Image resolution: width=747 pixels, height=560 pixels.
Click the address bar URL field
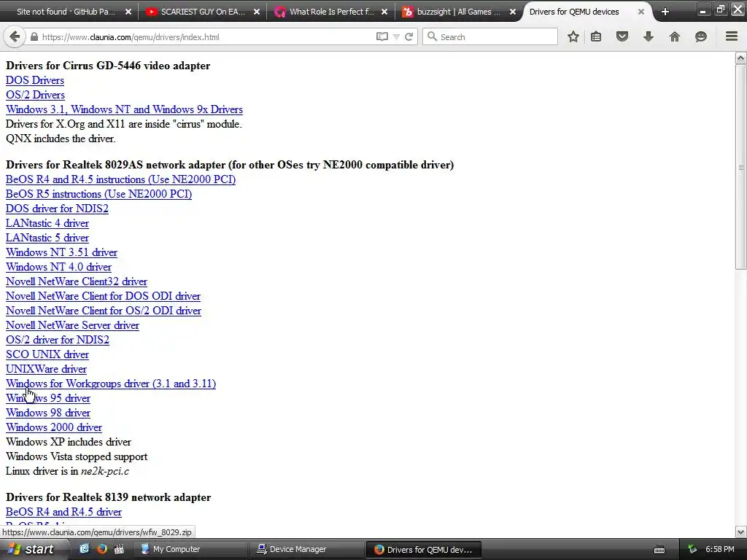(x=205, y=36)
